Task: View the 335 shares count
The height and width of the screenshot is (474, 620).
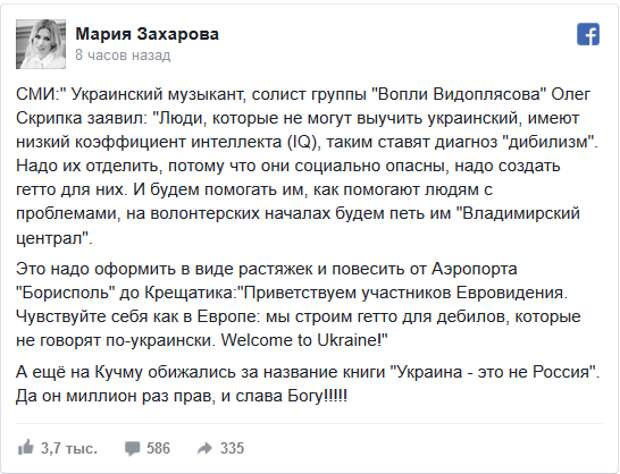Action: pos(232,448)
